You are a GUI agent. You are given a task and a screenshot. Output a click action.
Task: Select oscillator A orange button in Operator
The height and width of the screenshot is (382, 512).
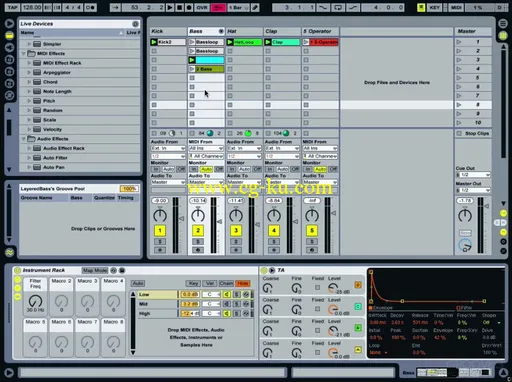point(358,285)
